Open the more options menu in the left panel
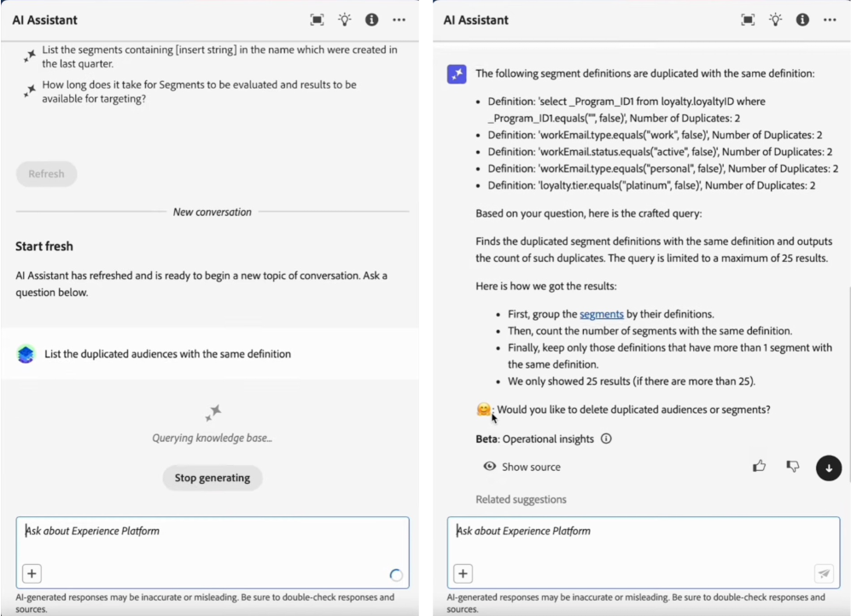The height and width of the screenshot is (616, 851). coord(399,20)
